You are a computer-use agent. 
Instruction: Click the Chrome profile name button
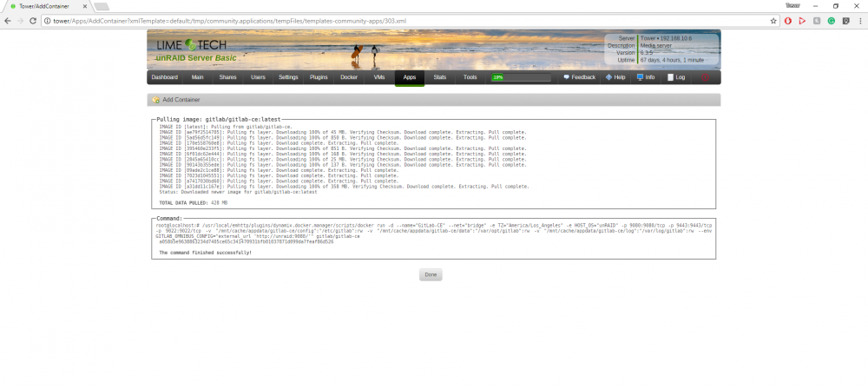pyautogui.click(x=792, y=5)
